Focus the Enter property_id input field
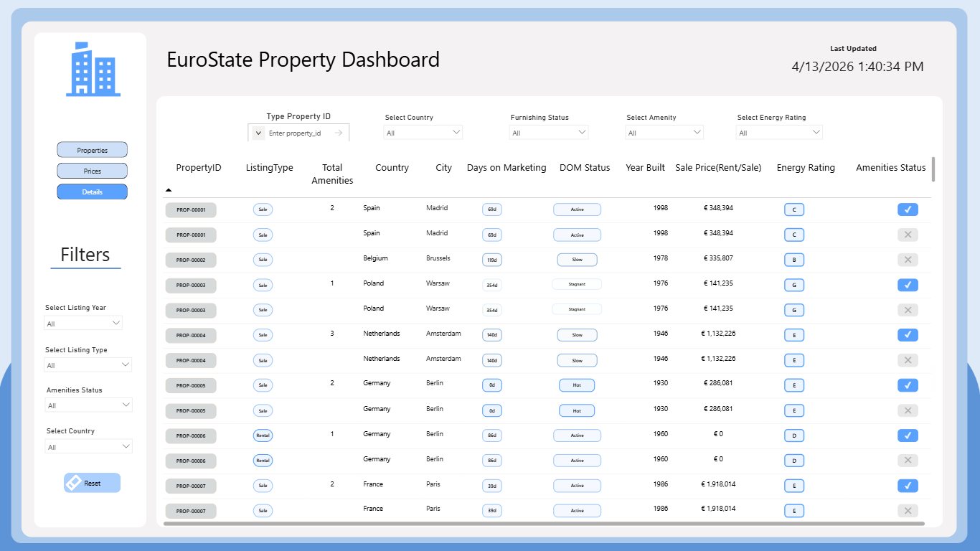The width and height of the screenshot is (980, 551). (298, 133)
